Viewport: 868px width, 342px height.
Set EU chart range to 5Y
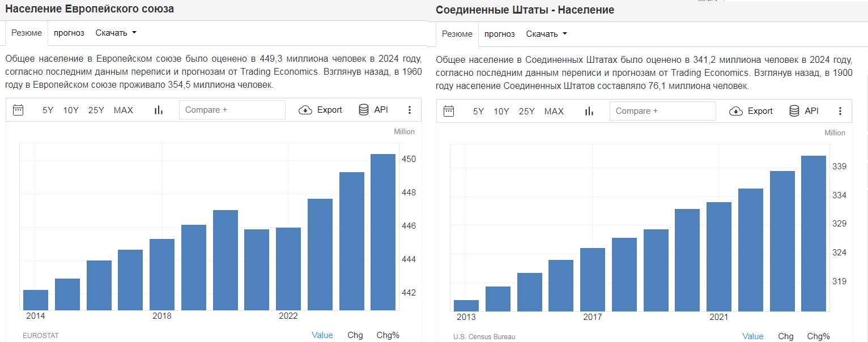click(48, 110)
